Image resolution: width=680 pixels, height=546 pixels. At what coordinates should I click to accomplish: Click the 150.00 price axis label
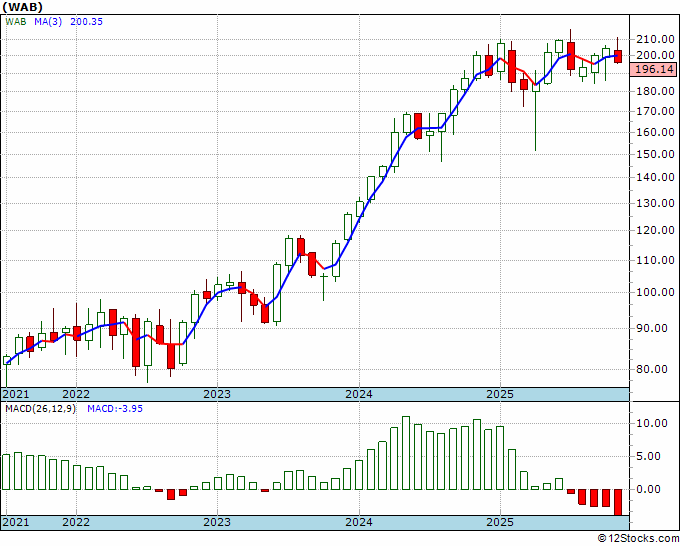(655, 154)
